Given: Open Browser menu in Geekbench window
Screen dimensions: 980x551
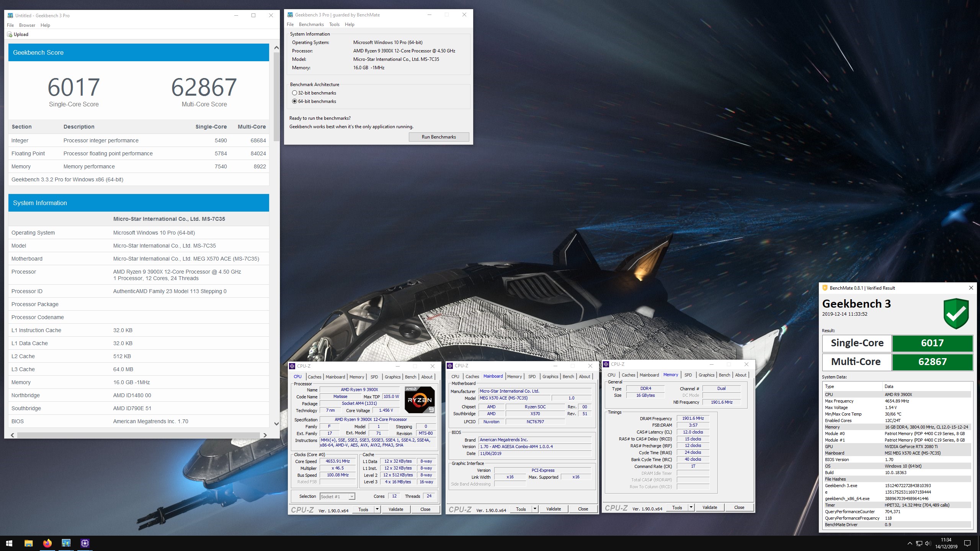Looking at the screenshot, I should coord(27,25).
